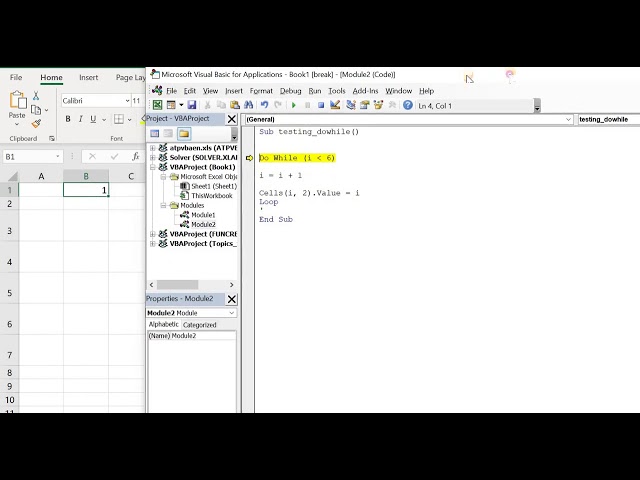Stop the macro with the Reset square
The width and height of the screenshot is (640, 480).
(321, 105)
